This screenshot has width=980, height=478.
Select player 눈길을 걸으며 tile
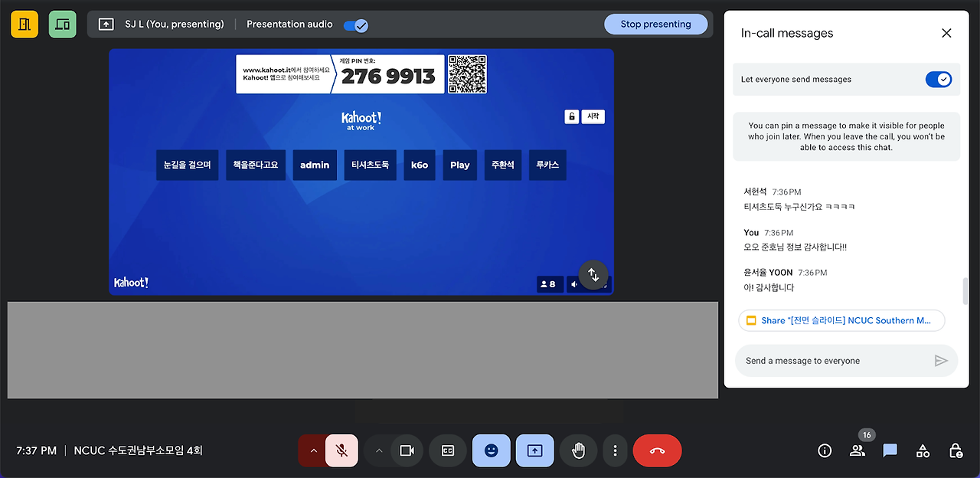point(188,165)
